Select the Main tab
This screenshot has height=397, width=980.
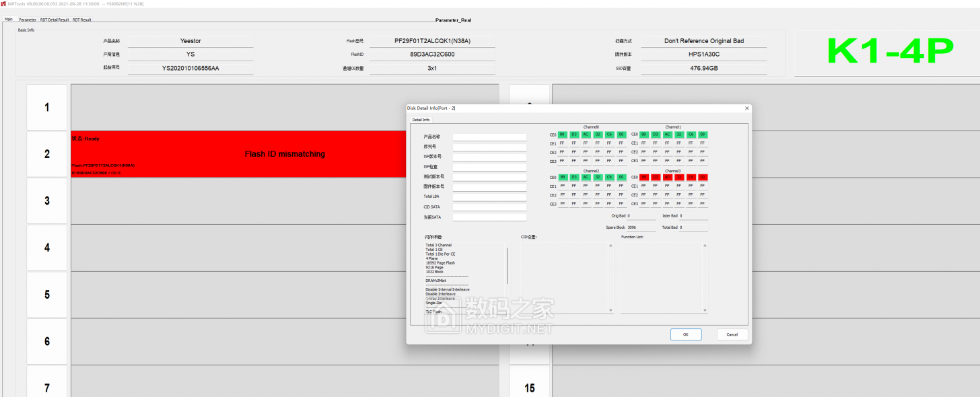pos(8,20)
